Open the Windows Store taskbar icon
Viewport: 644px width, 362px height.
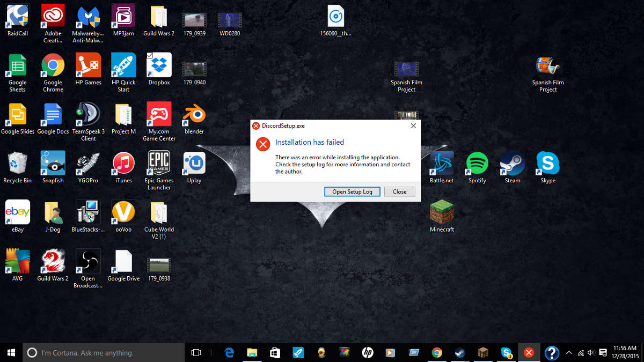[x=275, y=352]
